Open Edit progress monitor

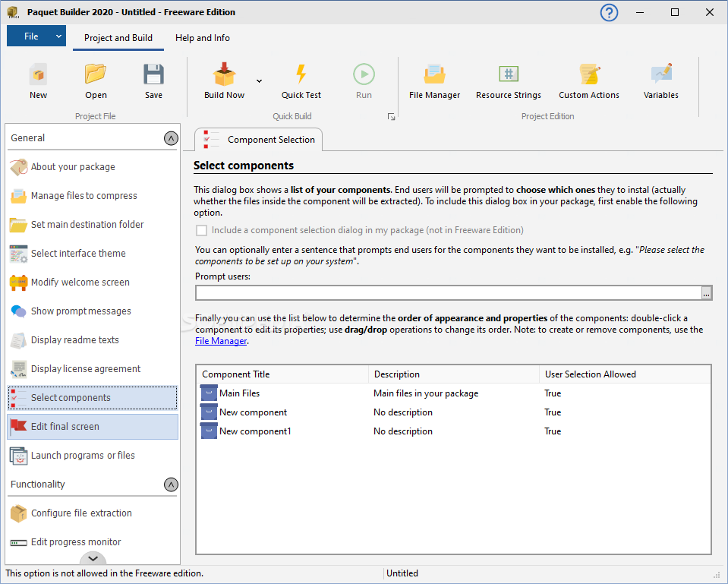click(93, 541)
